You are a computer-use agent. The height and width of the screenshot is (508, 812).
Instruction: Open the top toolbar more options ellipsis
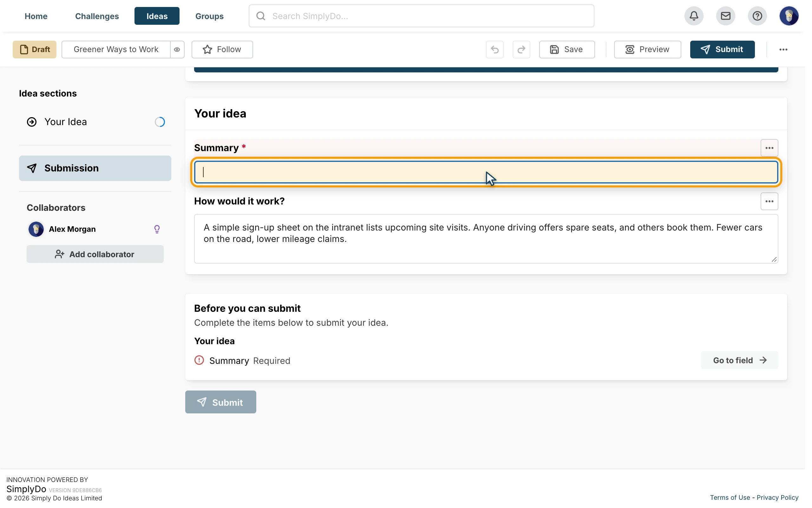783,50
